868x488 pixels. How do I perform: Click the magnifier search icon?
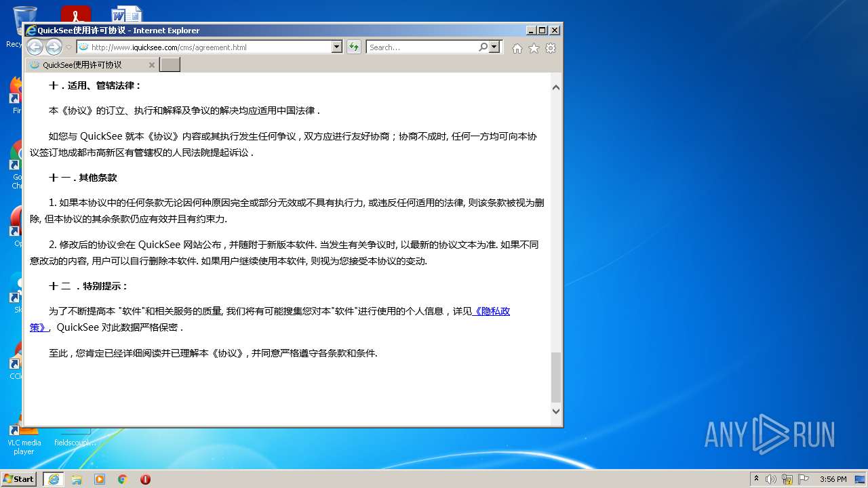[x=483, y=47]
